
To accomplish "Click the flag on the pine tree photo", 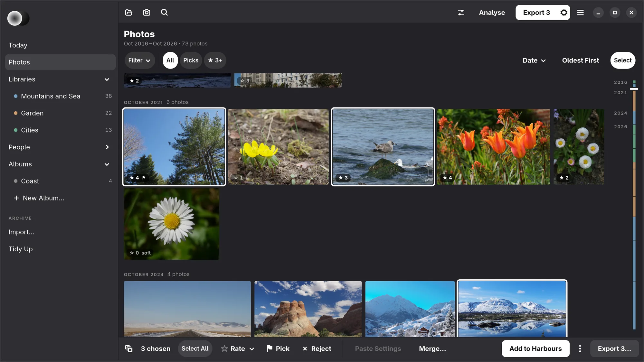I will coord(144,177).
